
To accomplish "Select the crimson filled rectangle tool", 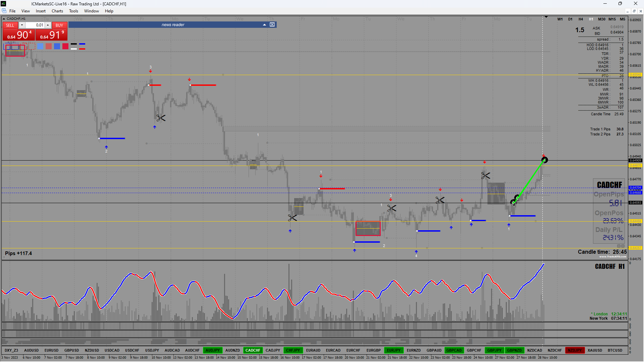I will (65, 46).
